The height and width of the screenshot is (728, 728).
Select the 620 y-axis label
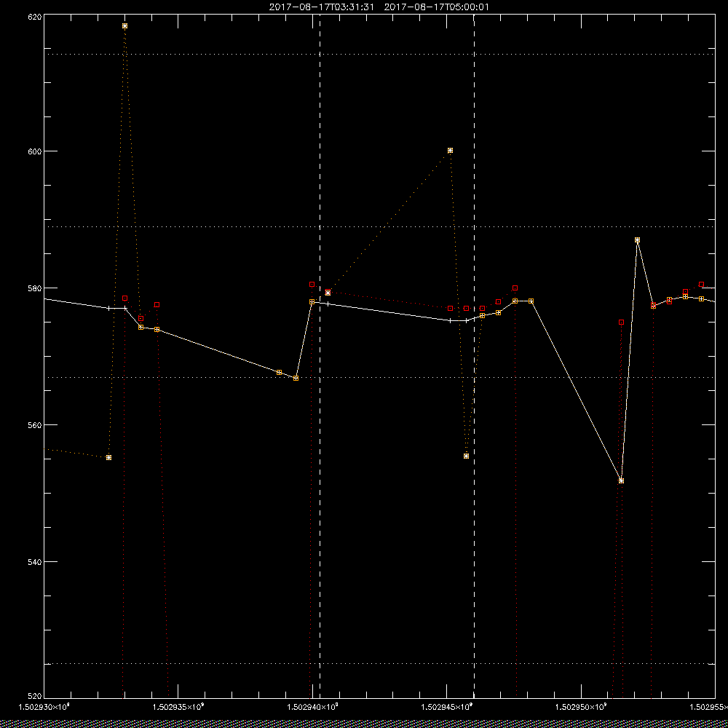pyautogui.click(x=35, y=16)
